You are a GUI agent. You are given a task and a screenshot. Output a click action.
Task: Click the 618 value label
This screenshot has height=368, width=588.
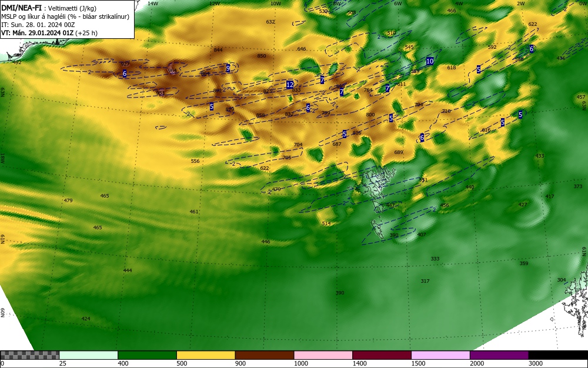tap(452, 68)
